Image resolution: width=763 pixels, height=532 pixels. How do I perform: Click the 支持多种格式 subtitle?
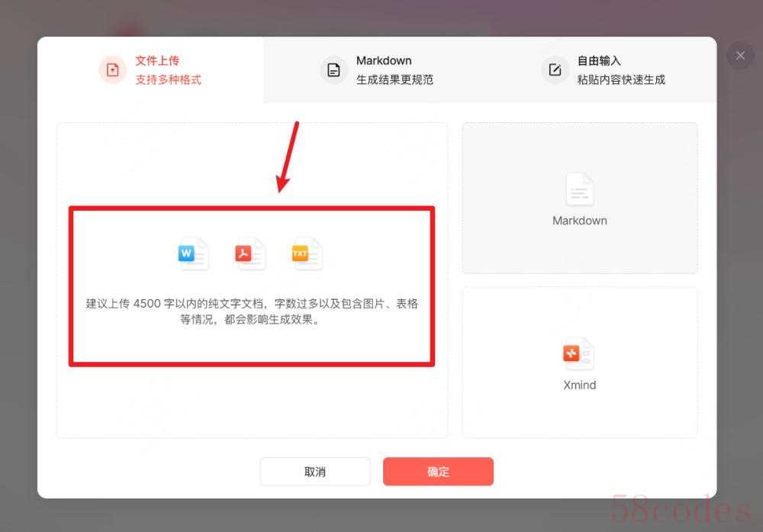click(x=169, y=80)
